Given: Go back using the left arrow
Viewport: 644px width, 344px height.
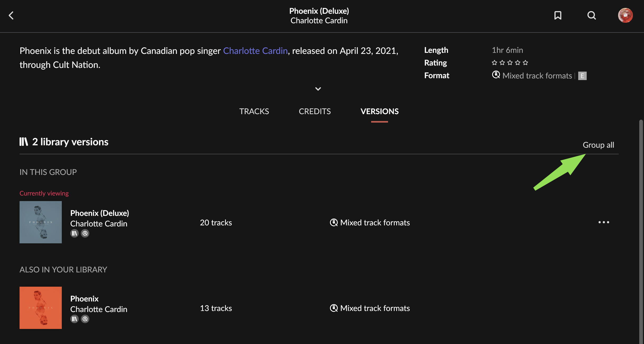Looking at the screenshot, I should click(11, 15).
